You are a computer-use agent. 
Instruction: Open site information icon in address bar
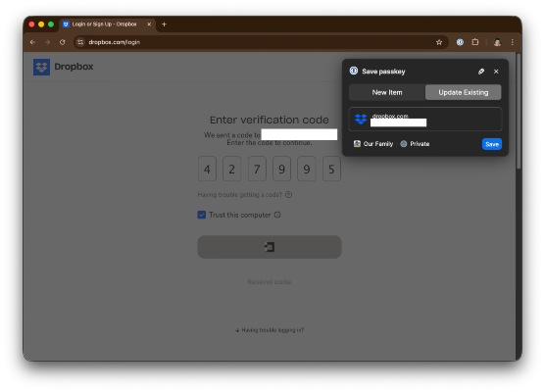click(x=80, y=42)
